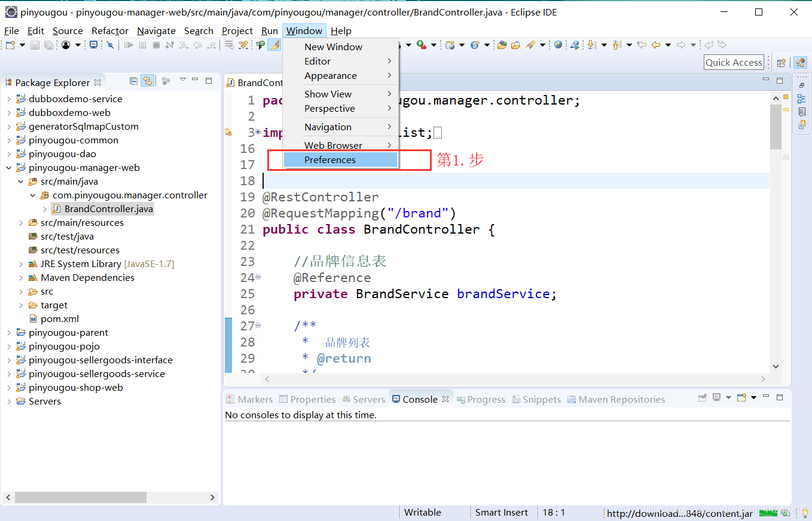The height and width of the screenshot is (521, 812).
Task: Select pom.xml in Package Explorer
Action: tap(54, 319)
